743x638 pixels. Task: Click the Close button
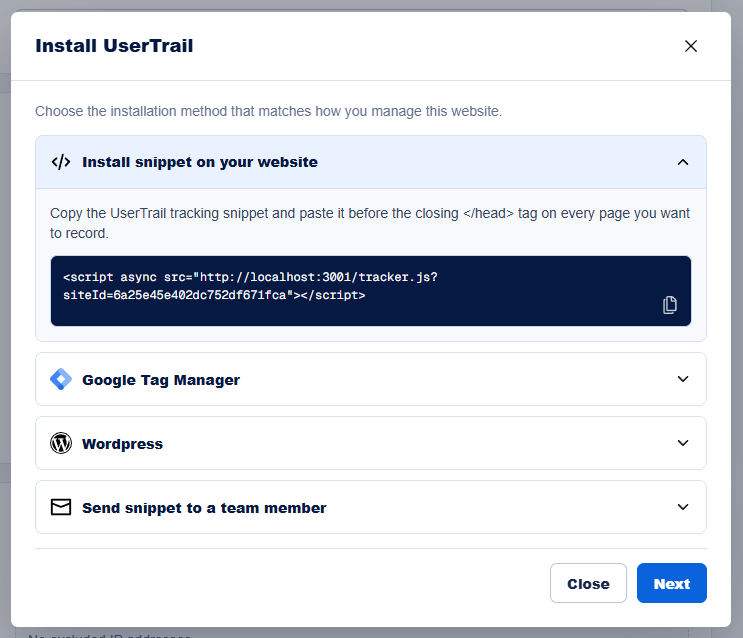tap(588, 583)
